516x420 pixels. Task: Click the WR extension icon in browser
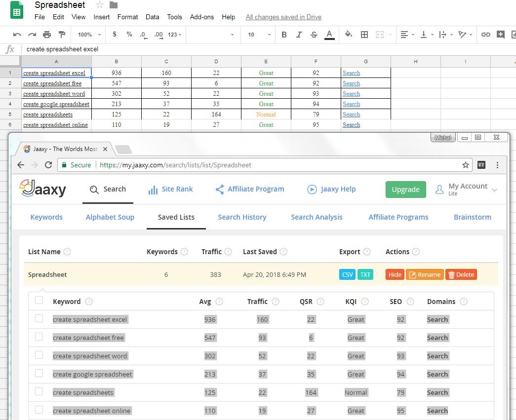[x=481, y=165]
